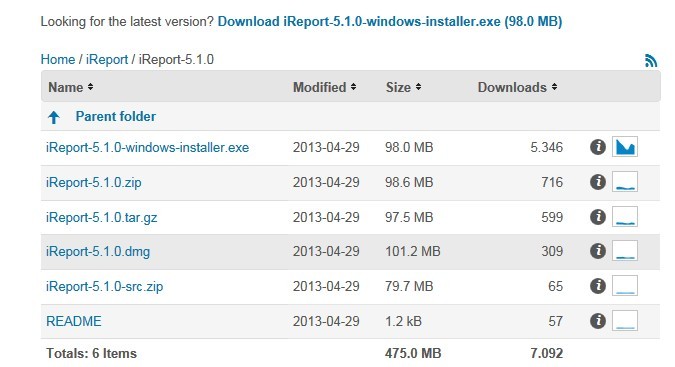The image size is (675, 367).
Task: Open the RSS feed icon
Action: coord(651,61)
